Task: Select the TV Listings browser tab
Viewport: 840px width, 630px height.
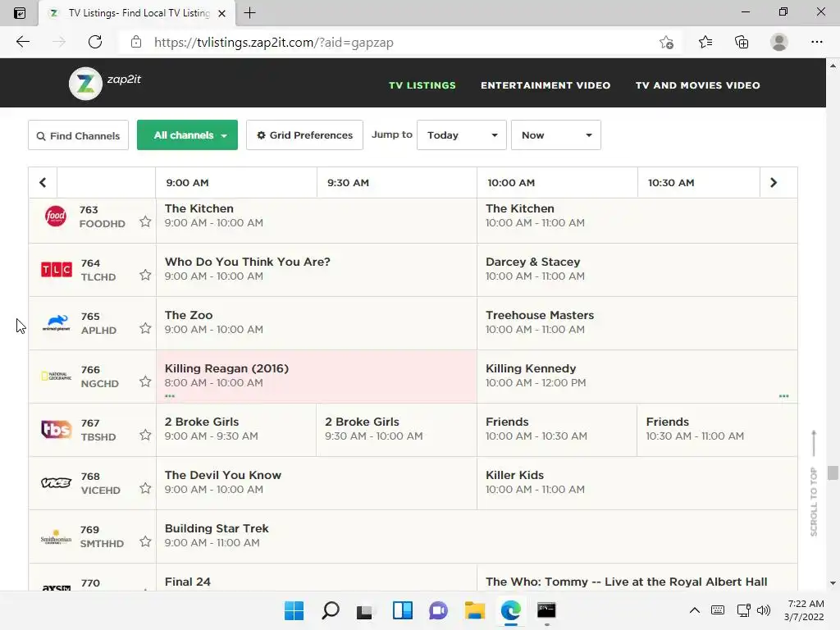Action: click(137, 13)
